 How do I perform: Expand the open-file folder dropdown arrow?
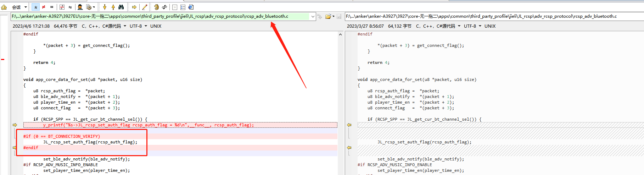pyautogui.click(x=334, y=16)
